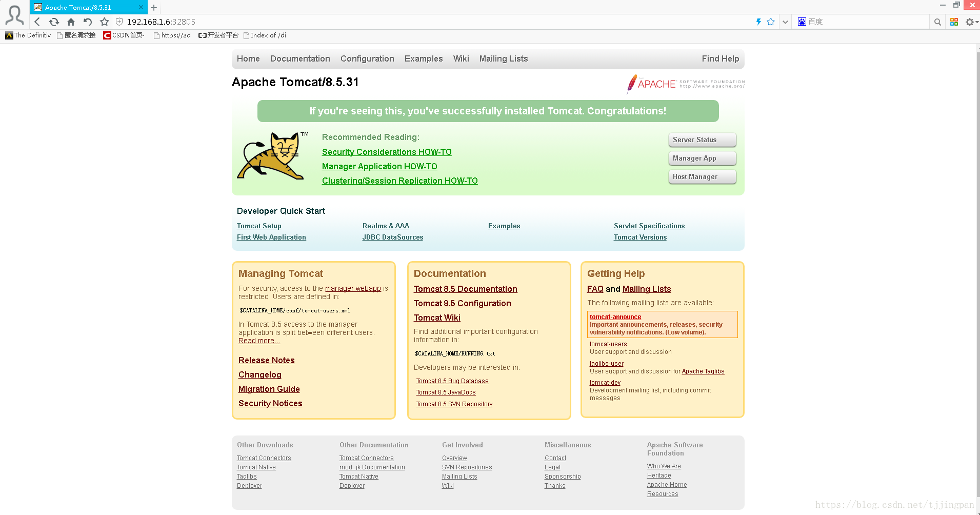980x515 pixels.
Task: Select Examples in the top nav
Action: [424, 58]
